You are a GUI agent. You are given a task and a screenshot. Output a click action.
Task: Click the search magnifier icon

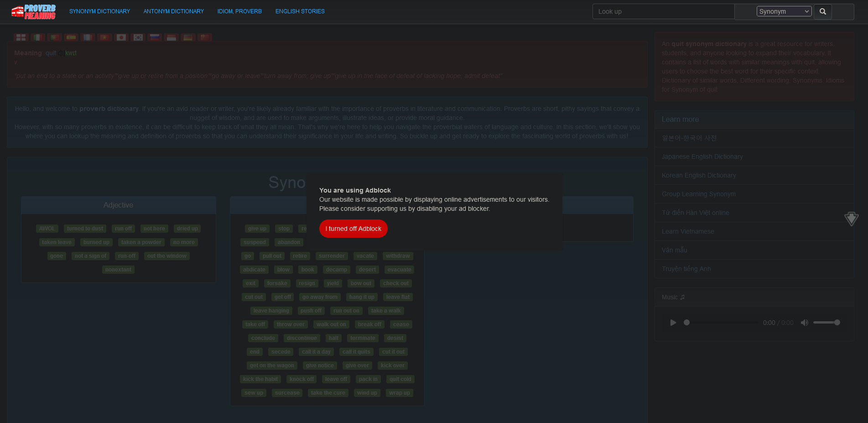pyautogui.click(x=822, y=11)
